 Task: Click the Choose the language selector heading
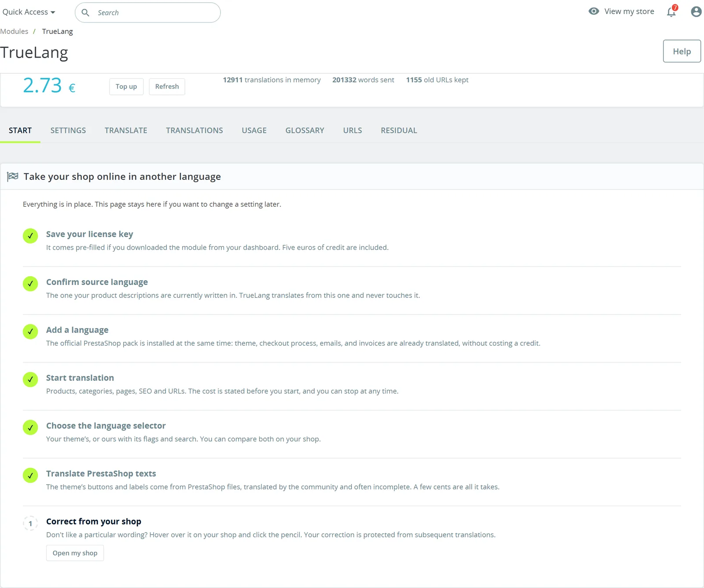coord(106,426)
